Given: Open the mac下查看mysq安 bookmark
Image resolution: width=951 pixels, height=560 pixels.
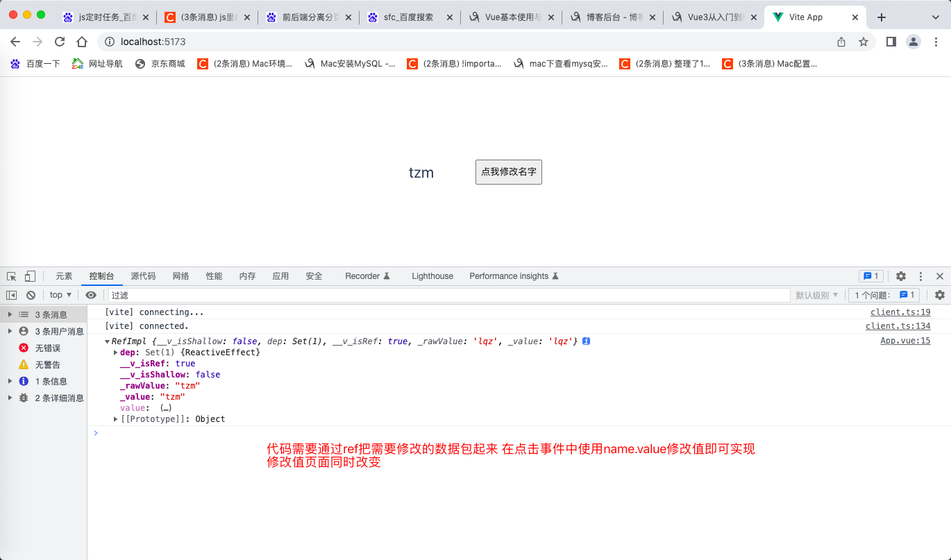Looking at the screenshot, I should pos(561,64).
